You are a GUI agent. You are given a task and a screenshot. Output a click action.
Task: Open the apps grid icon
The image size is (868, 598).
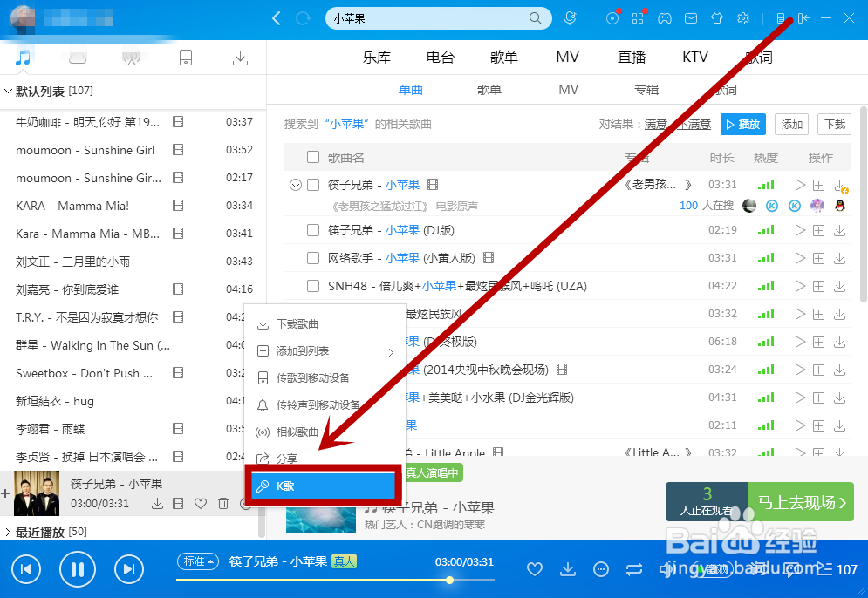pyautogui.click(x=638, y=18)
